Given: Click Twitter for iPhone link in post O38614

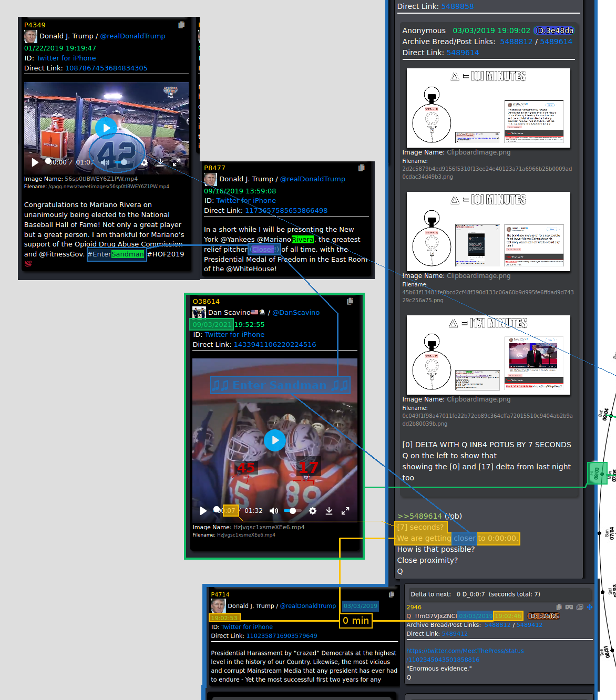Looking at the screenshot, I should pyautogui.click(x=234, y=334).
